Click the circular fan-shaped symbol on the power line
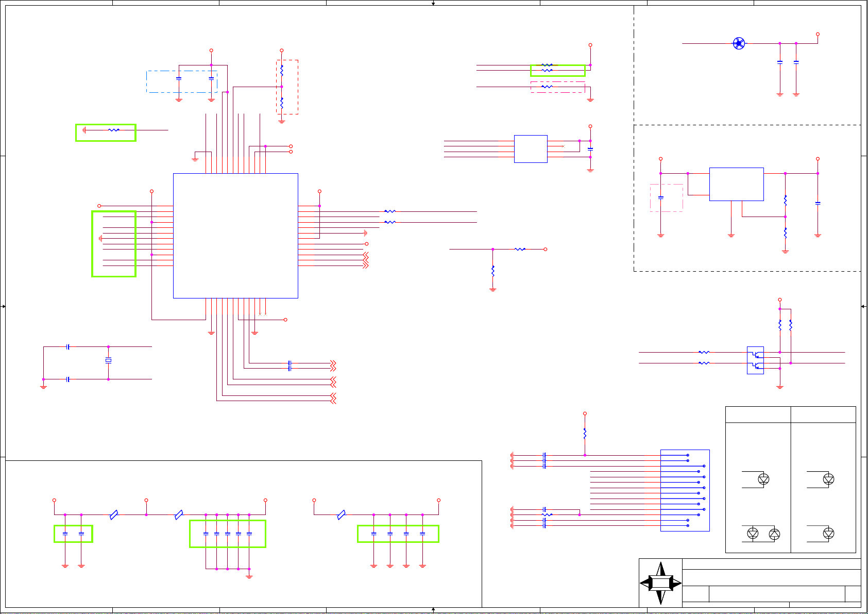 pyautogui.click(x=739, y=43)
